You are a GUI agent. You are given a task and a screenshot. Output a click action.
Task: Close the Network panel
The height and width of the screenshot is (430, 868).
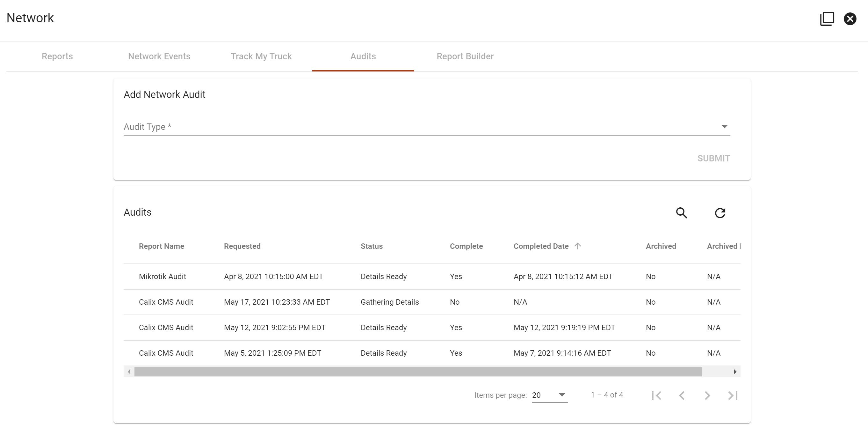pyautogui.click(x=850, y=19)
